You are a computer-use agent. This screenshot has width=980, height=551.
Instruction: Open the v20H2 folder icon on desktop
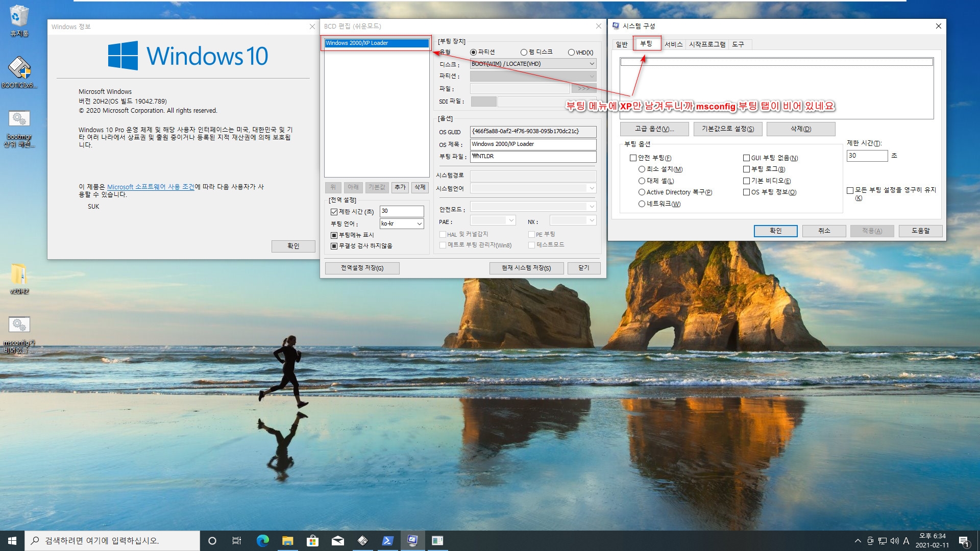[19, 279]
